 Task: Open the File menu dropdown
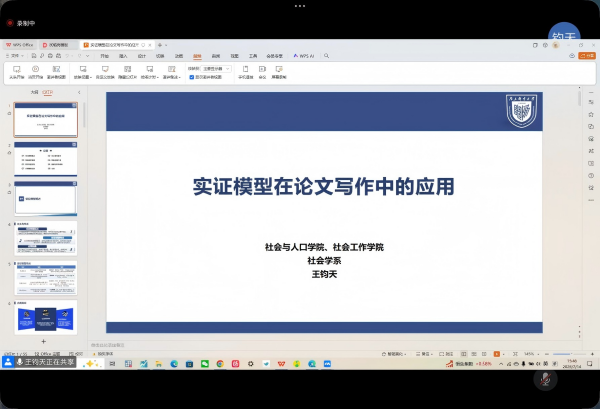18,56
